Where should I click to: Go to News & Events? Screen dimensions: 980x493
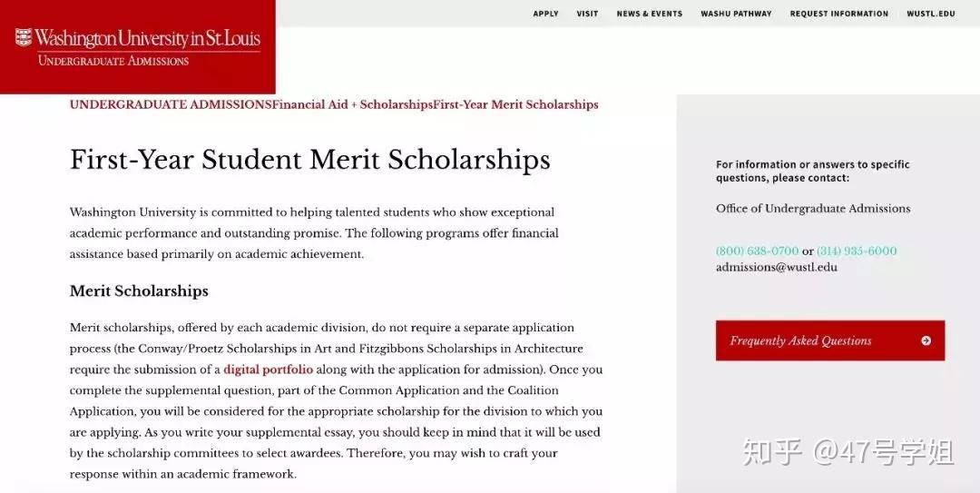[x=650, y=14]
